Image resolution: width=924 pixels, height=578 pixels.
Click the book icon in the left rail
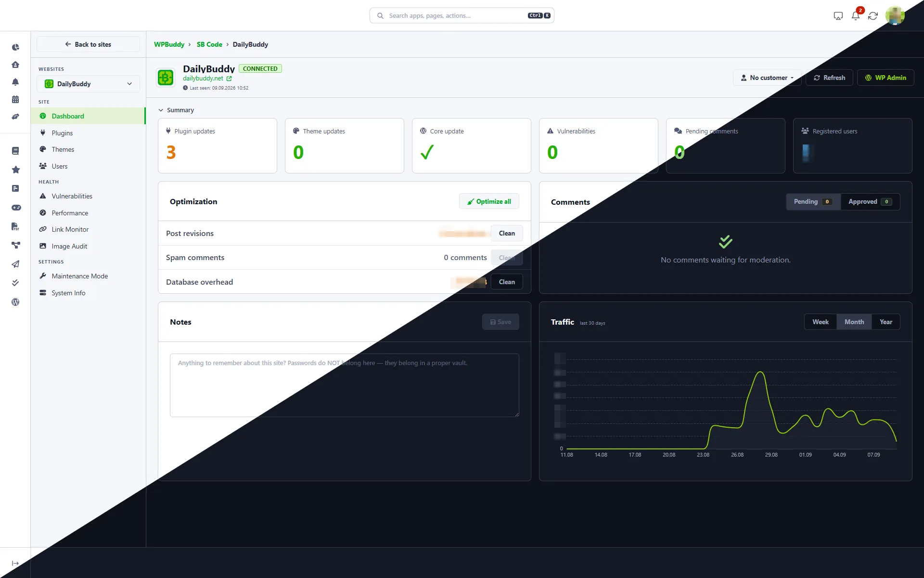15,151
